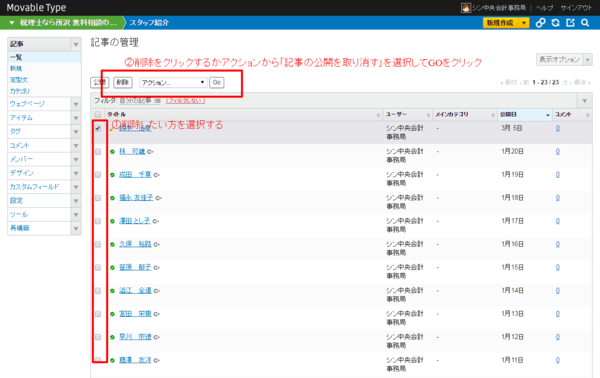Click user avatar icon in header

coord(466,8)
